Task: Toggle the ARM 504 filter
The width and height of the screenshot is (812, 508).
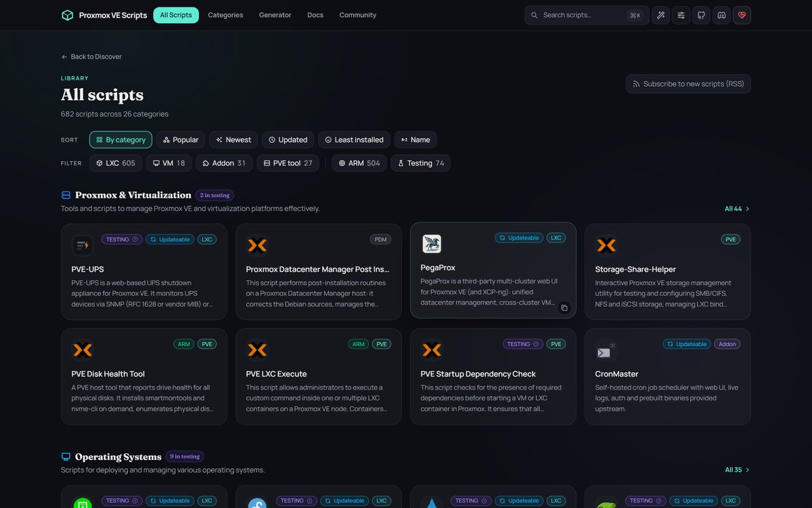Action: 359,163
